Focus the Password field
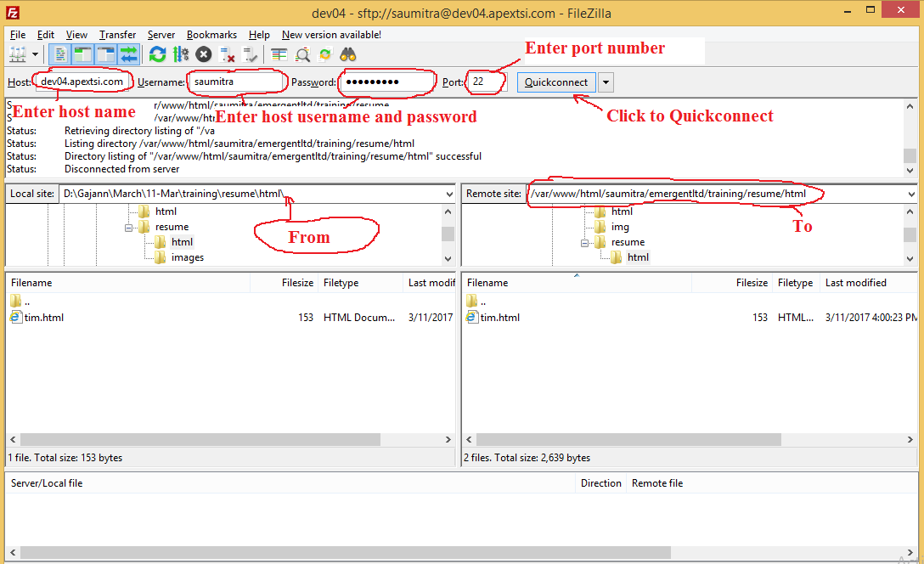The image size is (924, 564). click(x=387, y=82)
